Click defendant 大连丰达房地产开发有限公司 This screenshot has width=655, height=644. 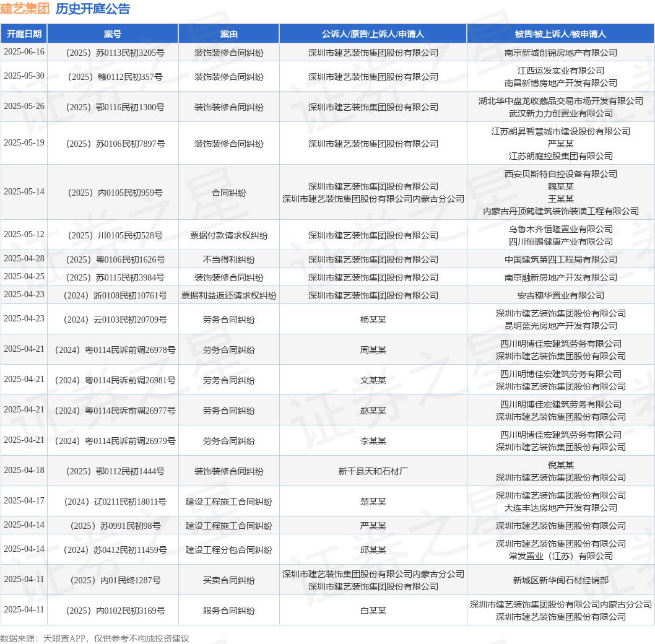561,508
